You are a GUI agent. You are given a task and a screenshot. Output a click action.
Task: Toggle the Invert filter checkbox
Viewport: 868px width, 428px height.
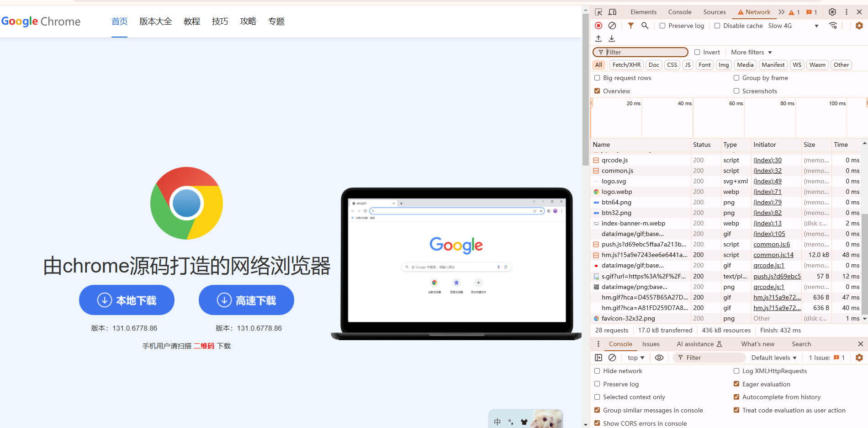697,52
